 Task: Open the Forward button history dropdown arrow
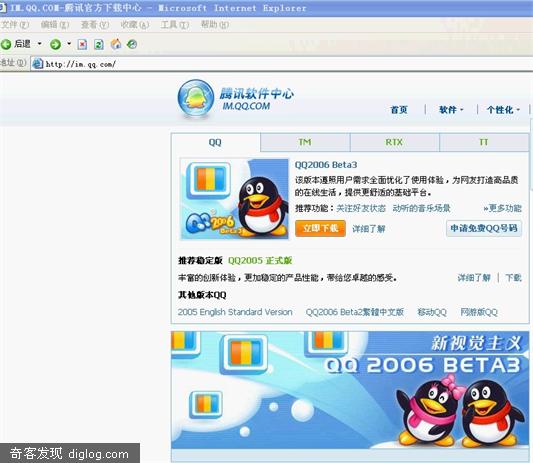[x=69, y=44]
